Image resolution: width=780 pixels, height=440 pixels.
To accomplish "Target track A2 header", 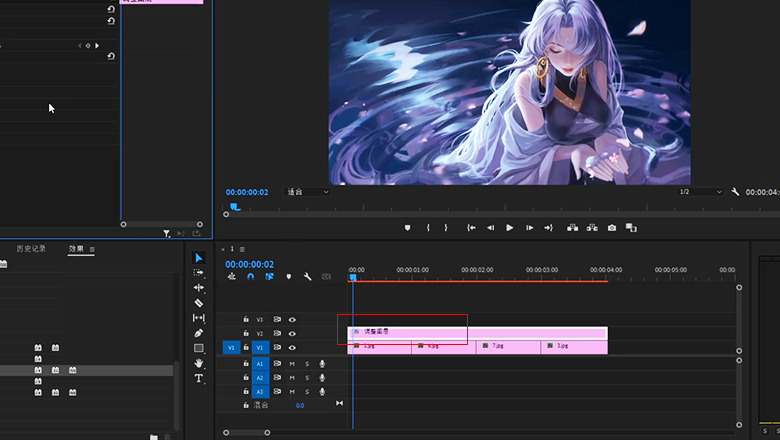I will [x=260, y=378].
